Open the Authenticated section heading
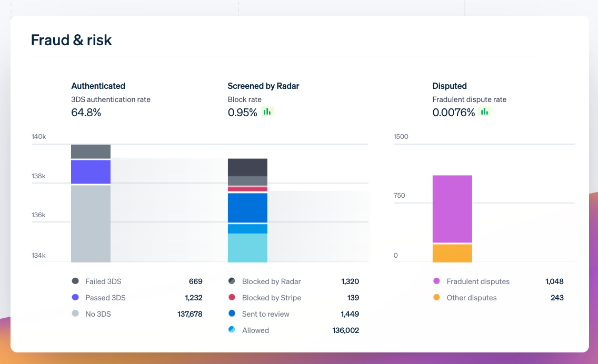 tap(98, 86)
